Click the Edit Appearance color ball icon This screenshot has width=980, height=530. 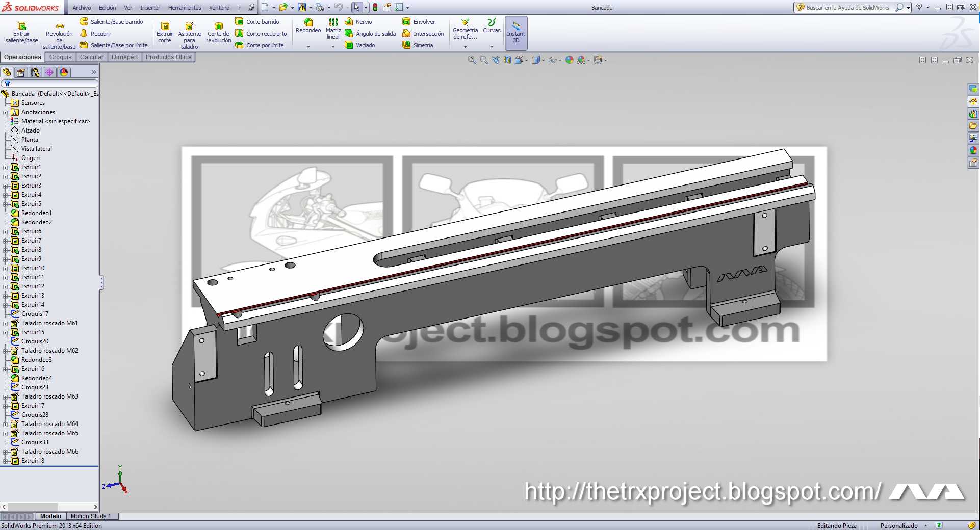click(x=570, y=60)
